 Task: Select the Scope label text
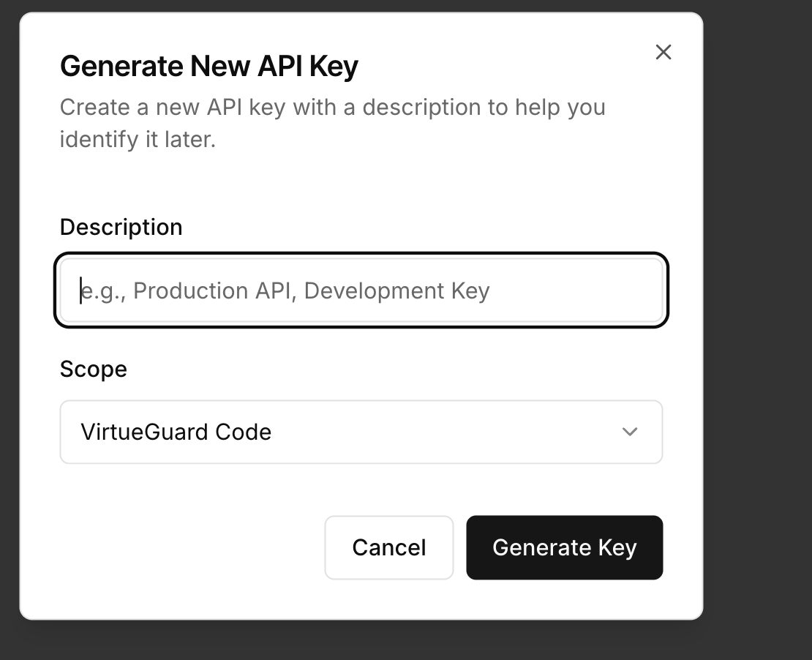(93, 369)
